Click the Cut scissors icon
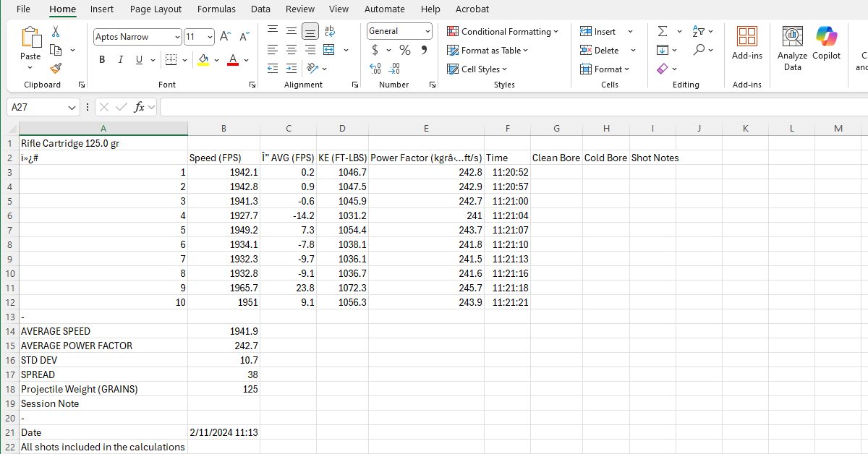The width and height of the screenshot is (868, 454). [x=56, y=32]
